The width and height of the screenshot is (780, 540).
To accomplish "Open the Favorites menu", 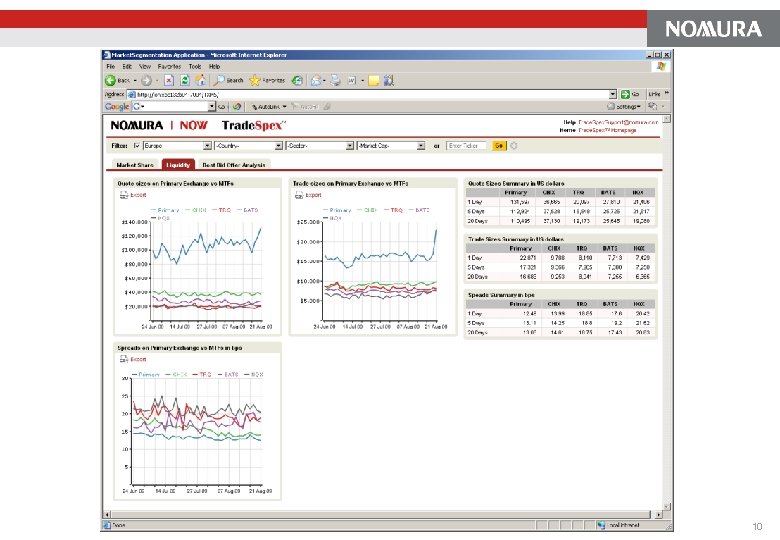I will [x=169, y=66].
